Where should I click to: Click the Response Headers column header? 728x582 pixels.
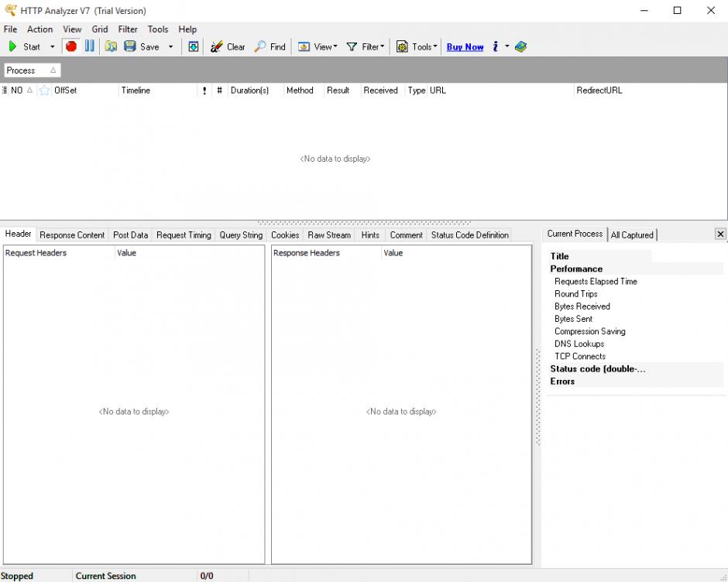[x=326, y=253]
